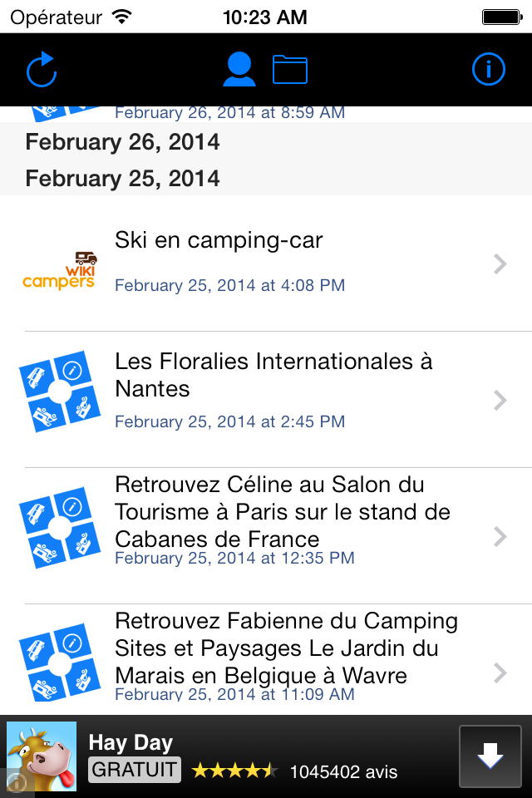The image size is (532, 798).
Task: Tap the Floralies Internationales blue camping icon
Action: (x=59, y=391)
